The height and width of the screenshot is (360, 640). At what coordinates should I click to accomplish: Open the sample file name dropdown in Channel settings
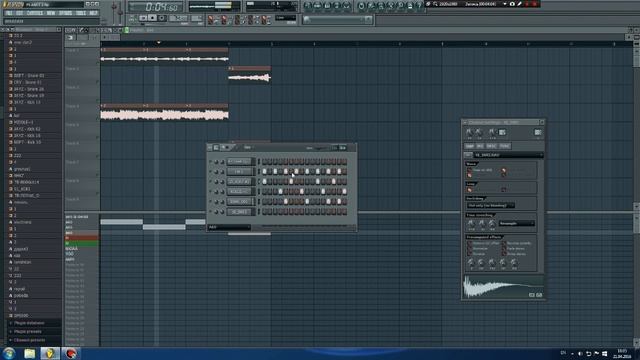[x=508, y=155]
